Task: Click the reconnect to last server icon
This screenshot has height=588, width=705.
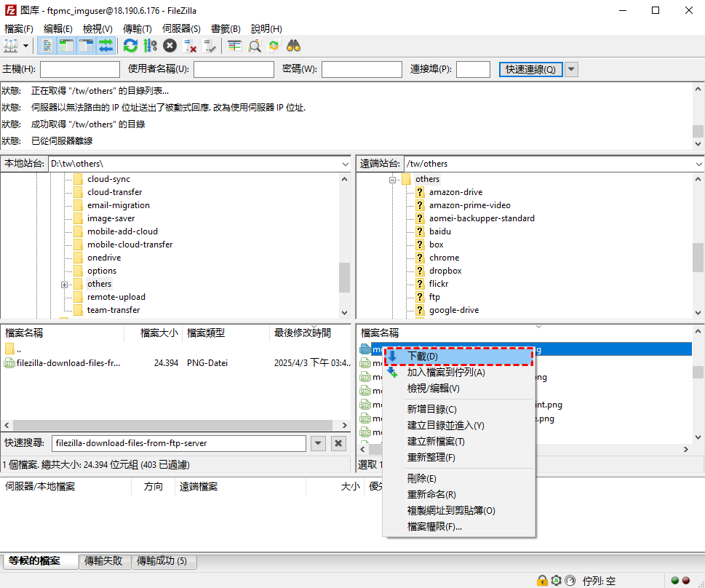Action: [210, 46]
